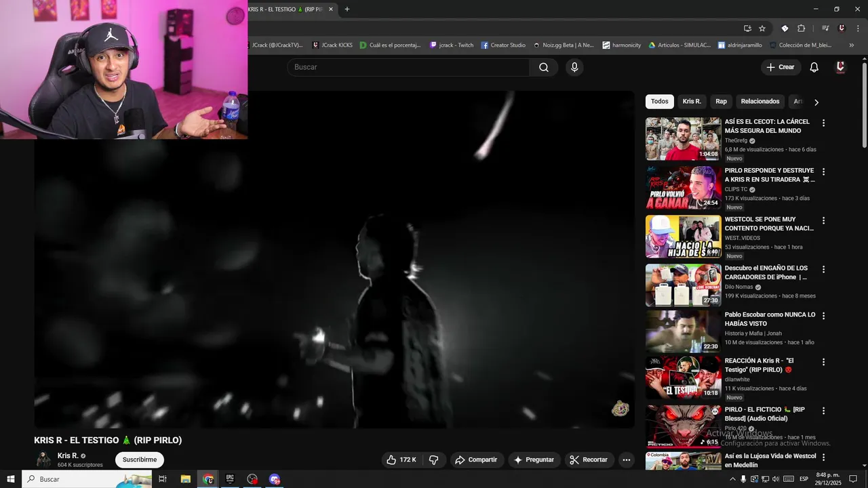
Task: Click the Recortar clip button
Action: point(589,460)
